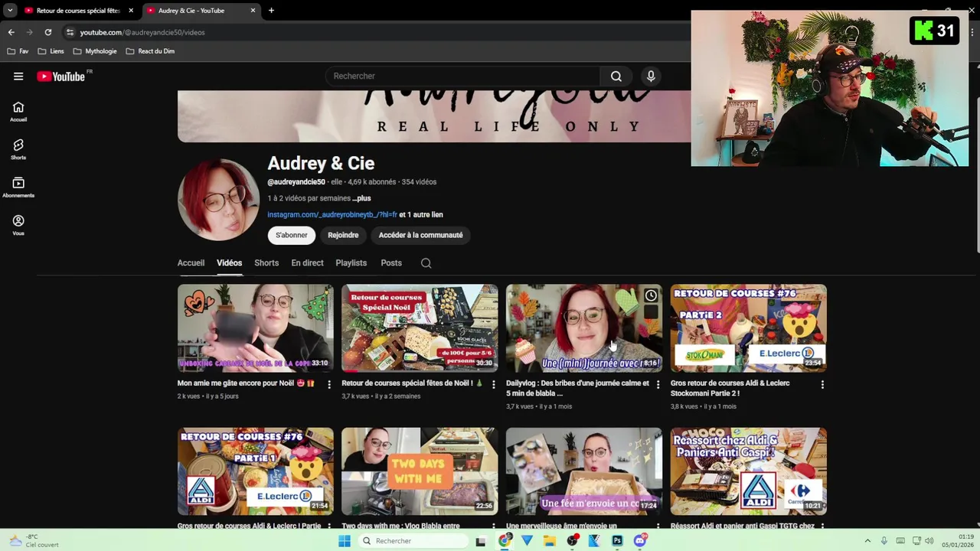Switch to the Playlists tab
This screenshot has width=980, height=551.
[351, 263]
